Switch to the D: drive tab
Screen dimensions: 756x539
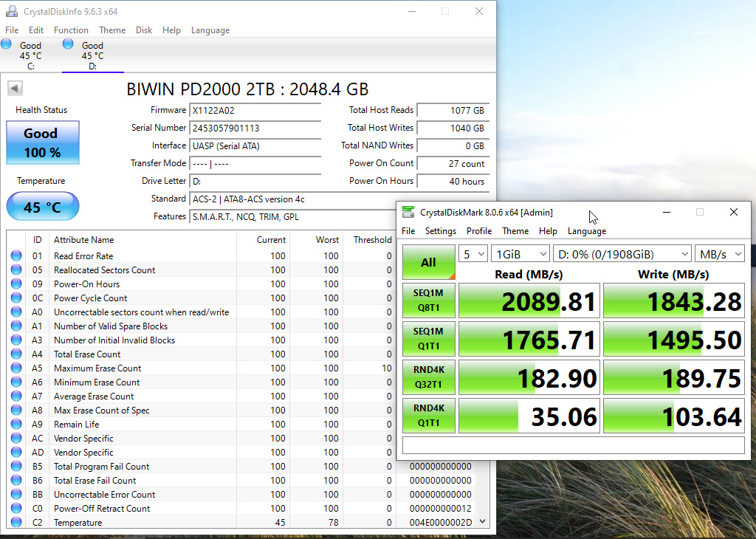tap(92, 55)
